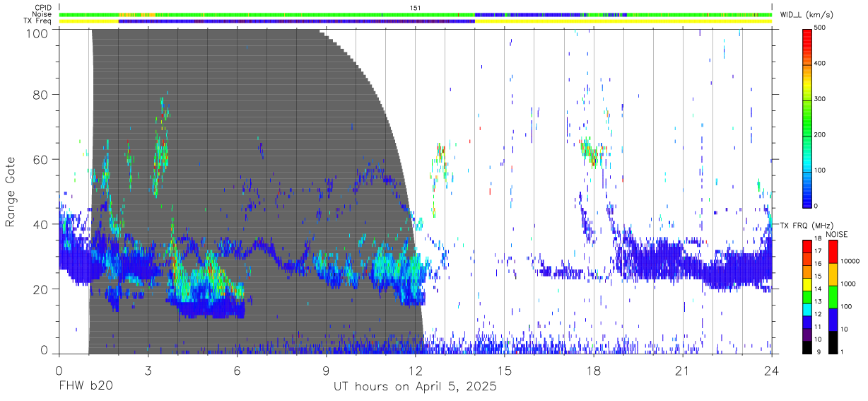Image resolution: width=868 pixels, height=401 pixels.
Task: Click the 21 UT hour tick
Action: pyautogui.click(x=683, y=370)
